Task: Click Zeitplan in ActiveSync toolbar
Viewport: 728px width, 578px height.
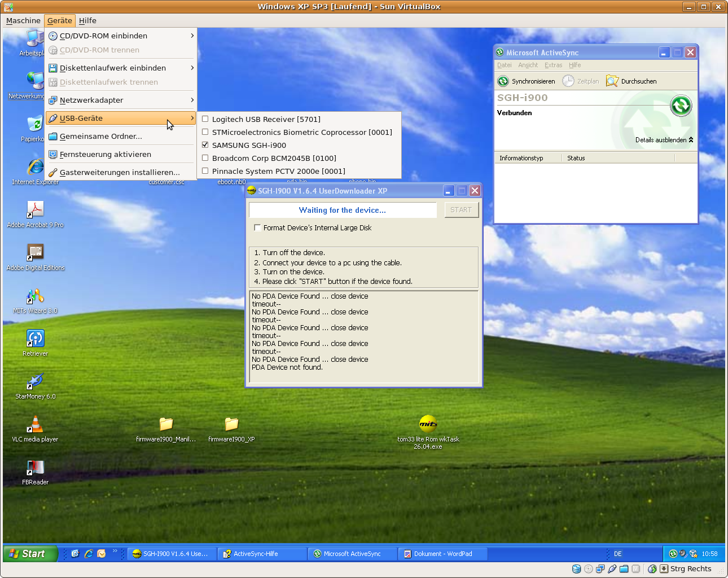Action: pyautogui.click(x=581, y=81)
